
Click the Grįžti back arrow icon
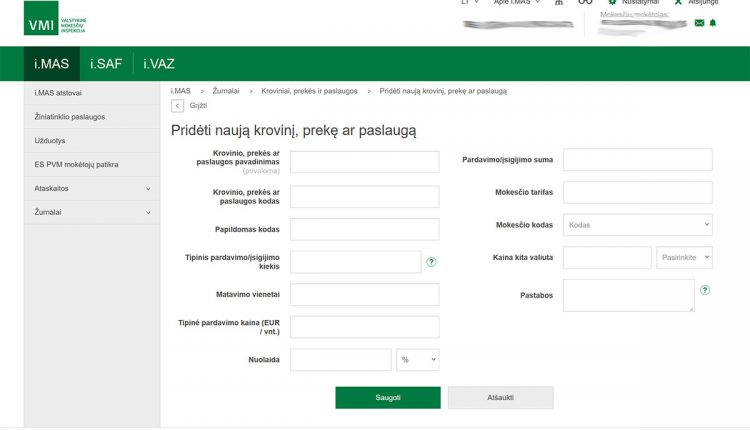pos(178,105)
